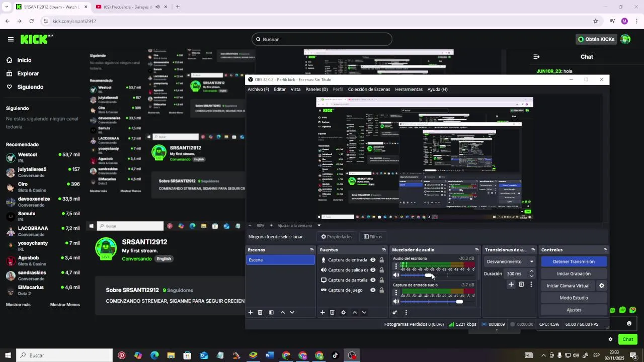Toggle lock on Captura de salida source
Image resolution: width=644 pixels, height=362 pixels.
coord(382,270)
